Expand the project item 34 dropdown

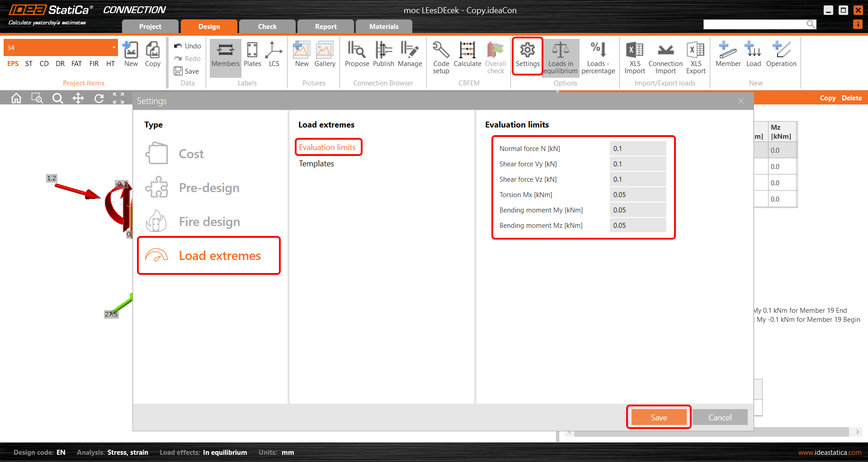113,47
